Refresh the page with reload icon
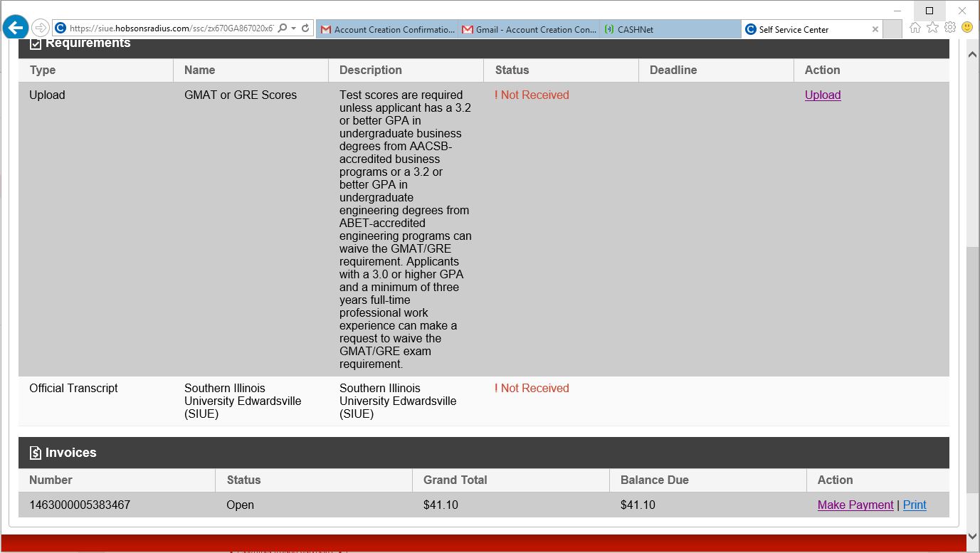 [x=305, y=28]
